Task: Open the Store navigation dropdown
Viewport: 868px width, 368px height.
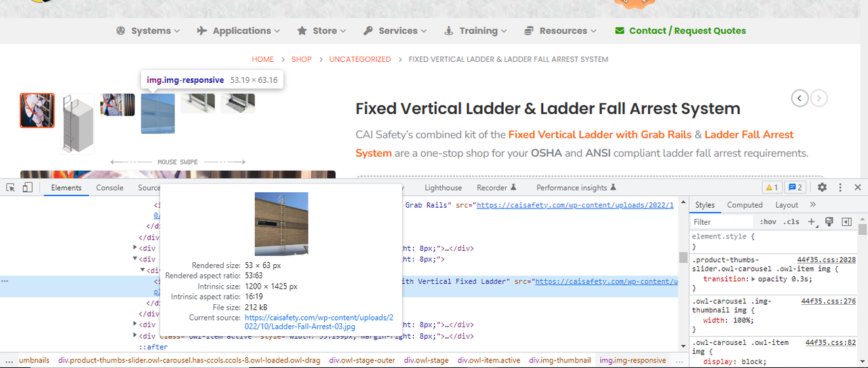Action: point(321,31)
